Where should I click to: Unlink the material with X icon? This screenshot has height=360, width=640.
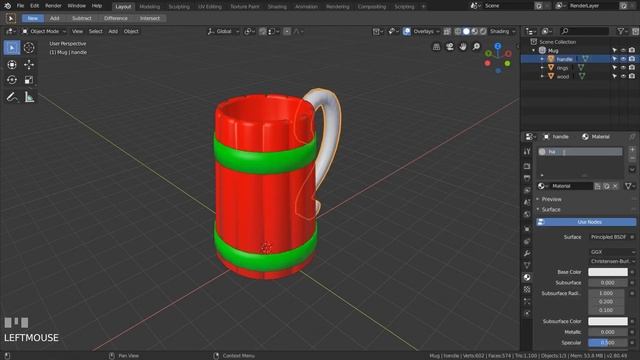tap(615, 186)
